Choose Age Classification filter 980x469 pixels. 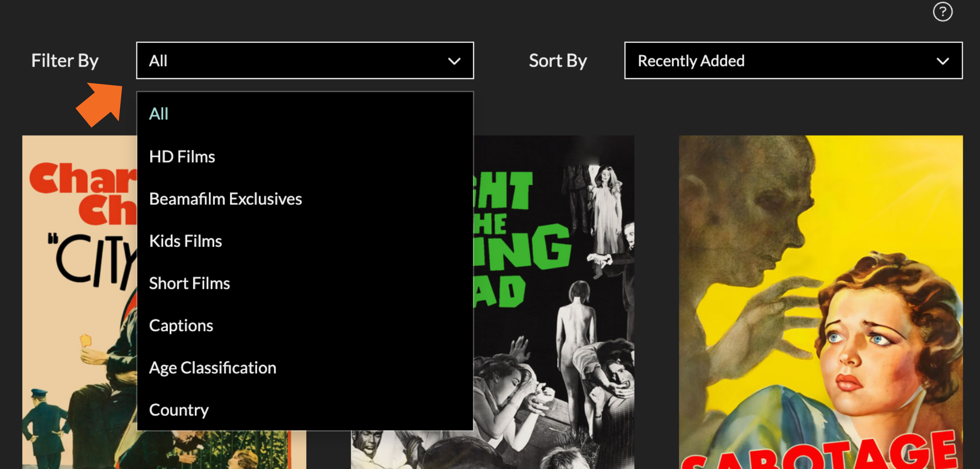coord(213,367)
